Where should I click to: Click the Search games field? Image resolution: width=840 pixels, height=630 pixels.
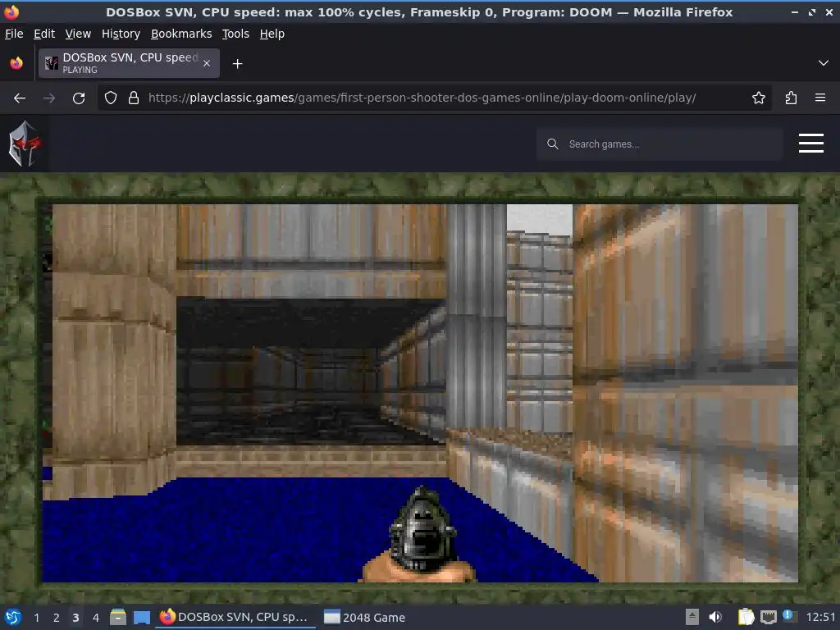660,144
